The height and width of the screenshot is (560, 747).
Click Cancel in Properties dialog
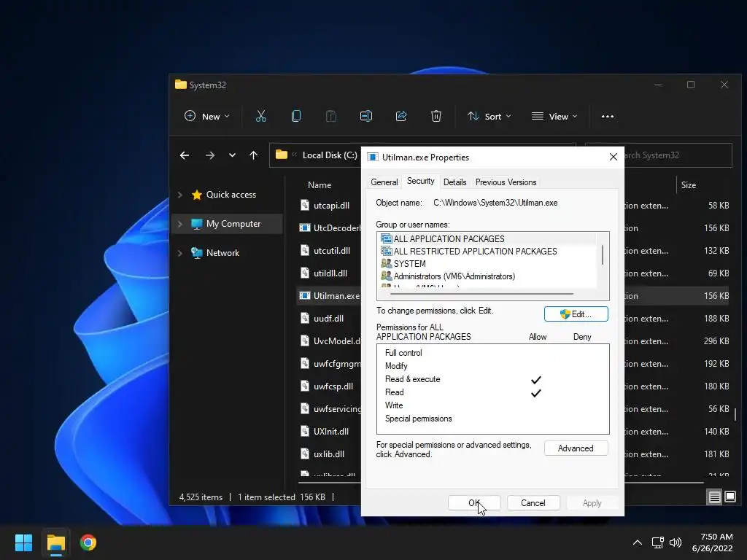point(533,503)
